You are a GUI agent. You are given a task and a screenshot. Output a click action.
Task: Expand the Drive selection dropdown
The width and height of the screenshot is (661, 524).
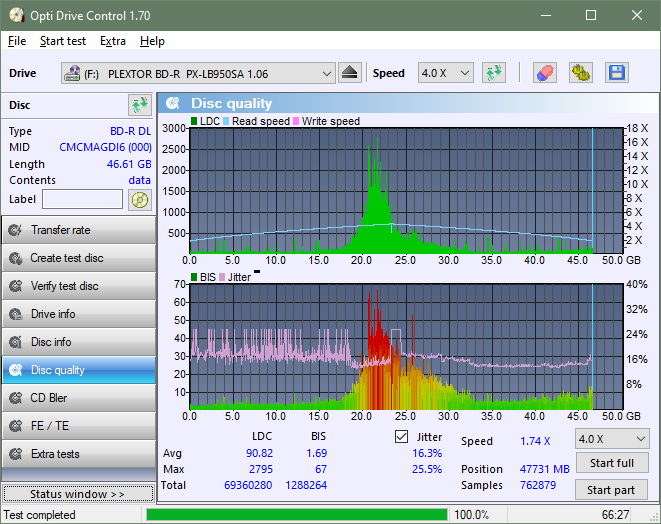[x=326, y=74]
